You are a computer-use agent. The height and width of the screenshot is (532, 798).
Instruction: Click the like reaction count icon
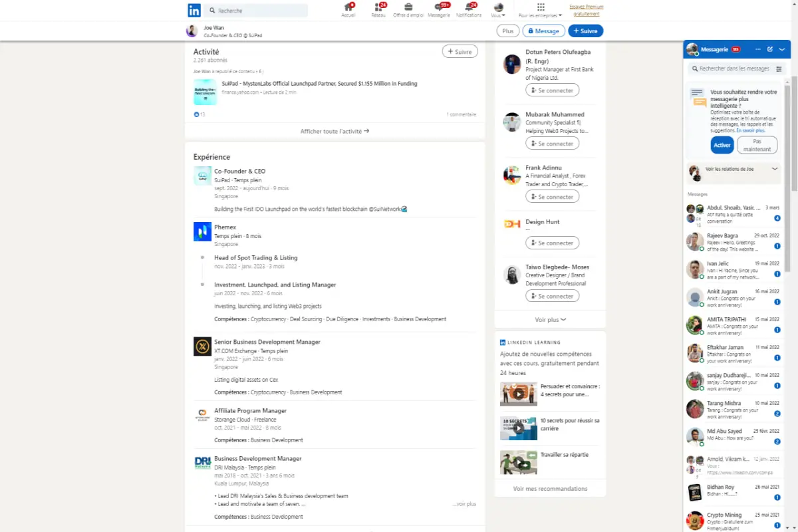pos(197,114)
